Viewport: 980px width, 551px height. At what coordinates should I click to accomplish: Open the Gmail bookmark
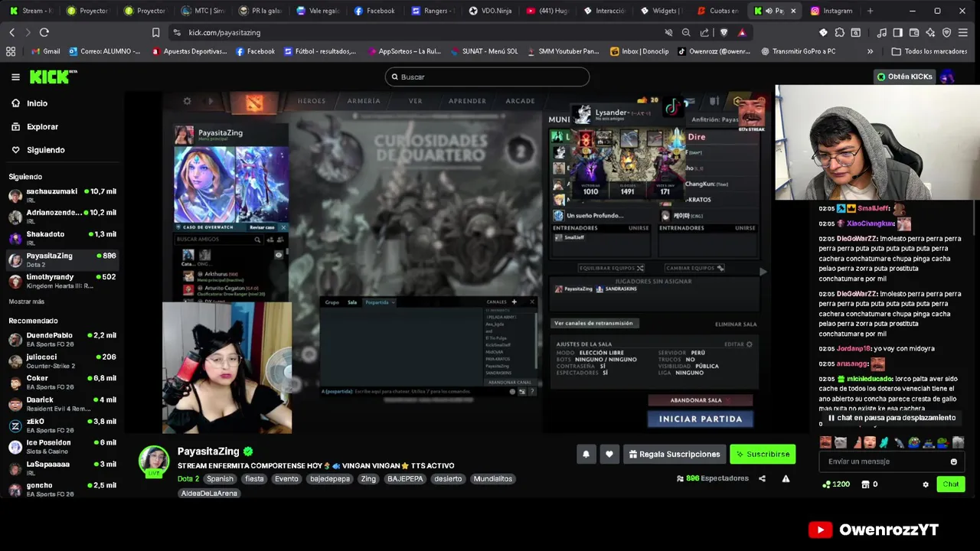(x=45, y=51)
